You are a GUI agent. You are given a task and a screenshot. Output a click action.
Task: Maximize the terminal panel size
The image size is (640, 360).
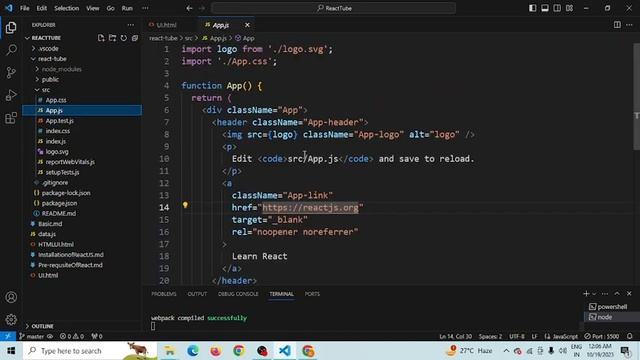(x=617, y=294)
